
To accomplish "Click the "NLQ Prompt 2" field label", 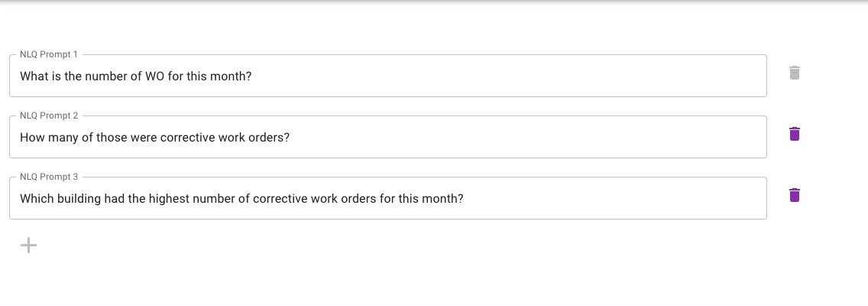I will (49, 116).
